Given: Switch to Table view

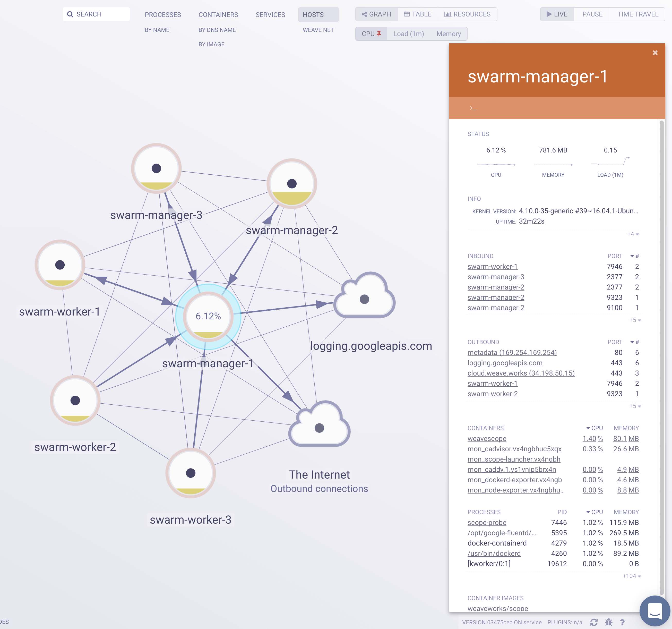Looking at the screenshot, I should 418,14.
